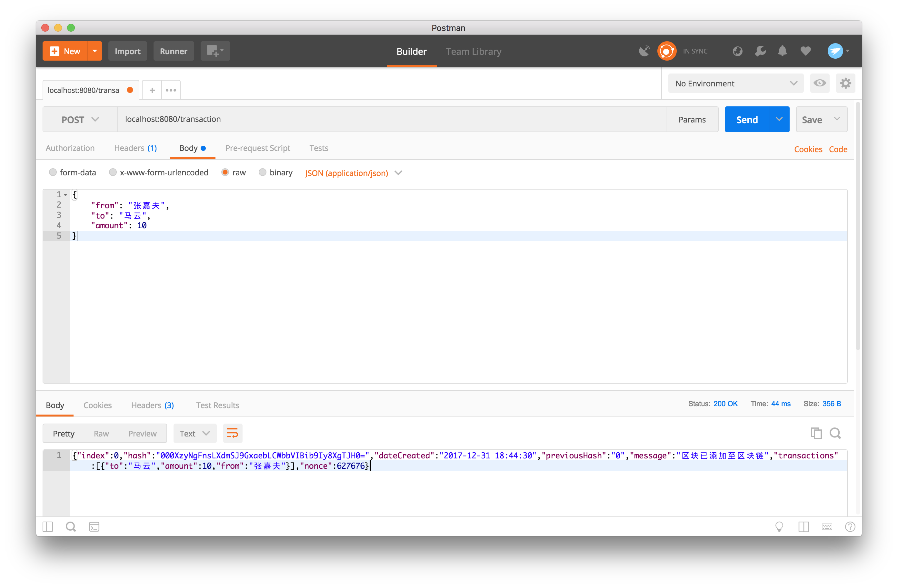
Task: Copy response to clipboard icon
Action: click(816, 433)
